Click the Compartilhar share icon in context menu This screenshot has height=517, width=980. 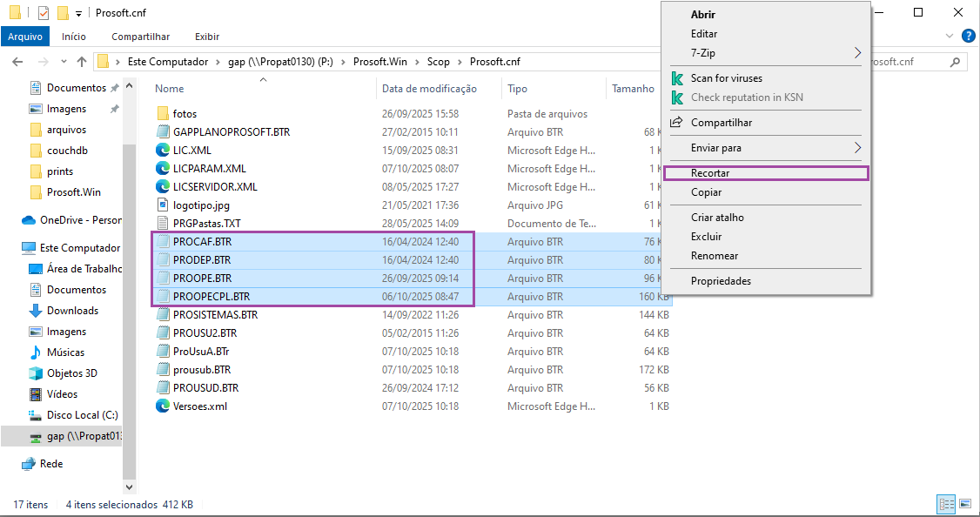[677, 123]
